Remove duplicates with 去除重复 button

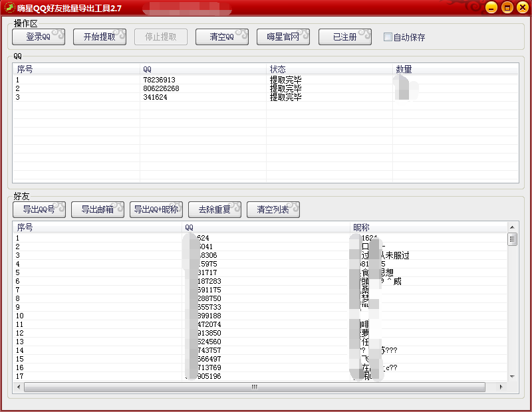(x=214, y=209)
